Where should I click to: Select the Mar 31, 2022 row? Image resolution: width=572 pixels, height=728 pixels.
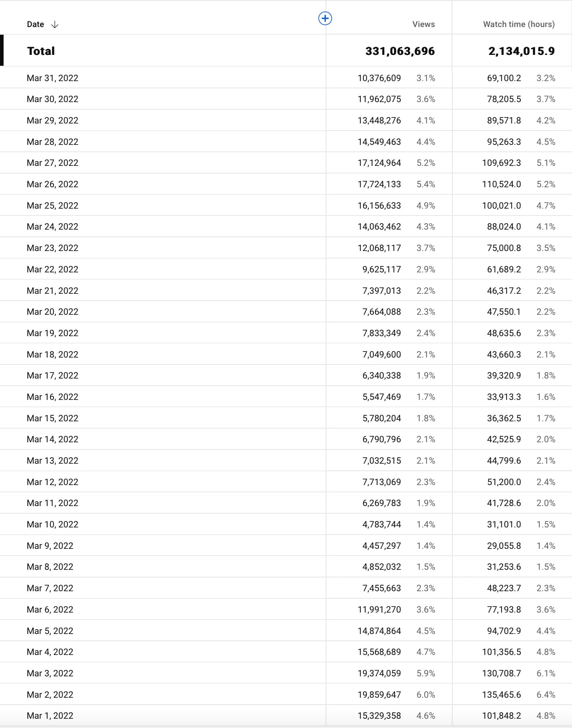click(x=52, y=78)
